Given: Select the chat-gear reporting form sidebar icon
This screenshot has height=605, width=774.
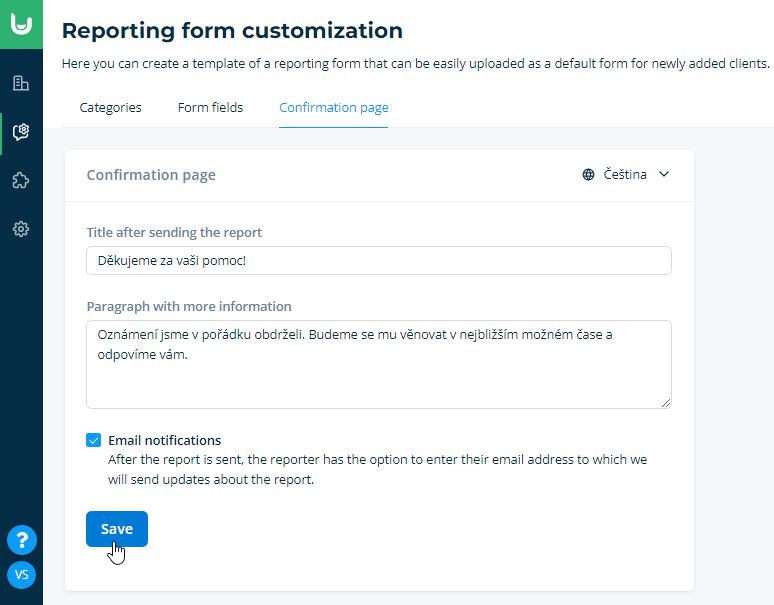Looking at the screenshot, I should pyautogui.click(x=21, y=132).
